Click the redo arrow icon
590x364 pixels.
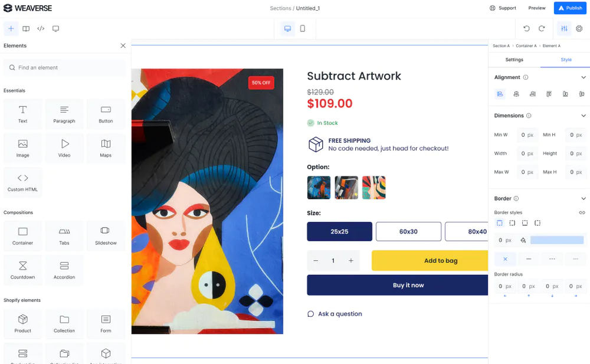click(x=542, y=28)
